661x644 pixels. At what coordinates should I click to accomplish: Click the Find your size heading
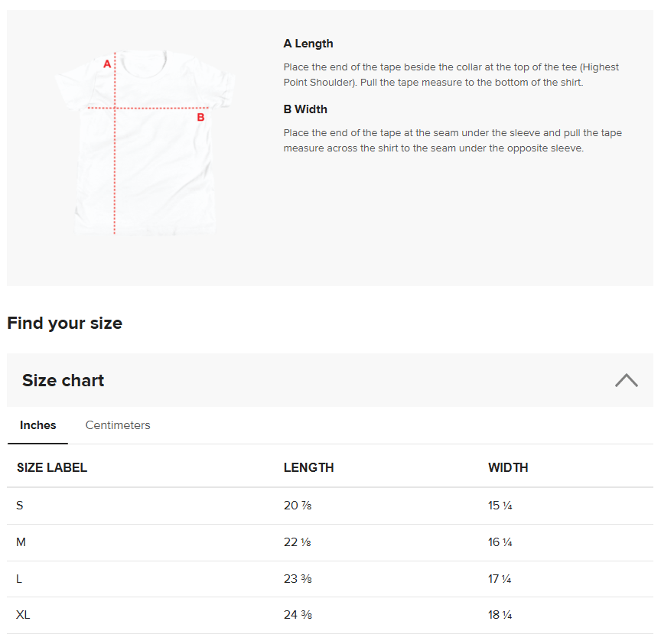[64, 323]
